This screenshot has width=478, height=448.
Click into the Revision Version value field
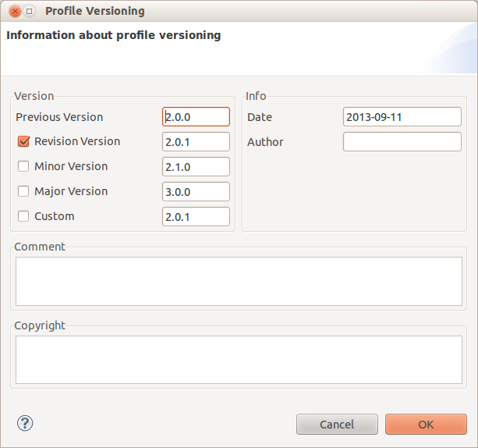pyautogui.click(x=196, y=141)
